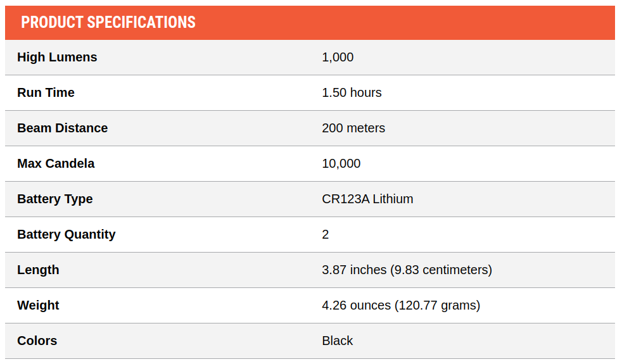Select the High Lumens label
This screenshot has height=364, width=622.
point(57,57)
